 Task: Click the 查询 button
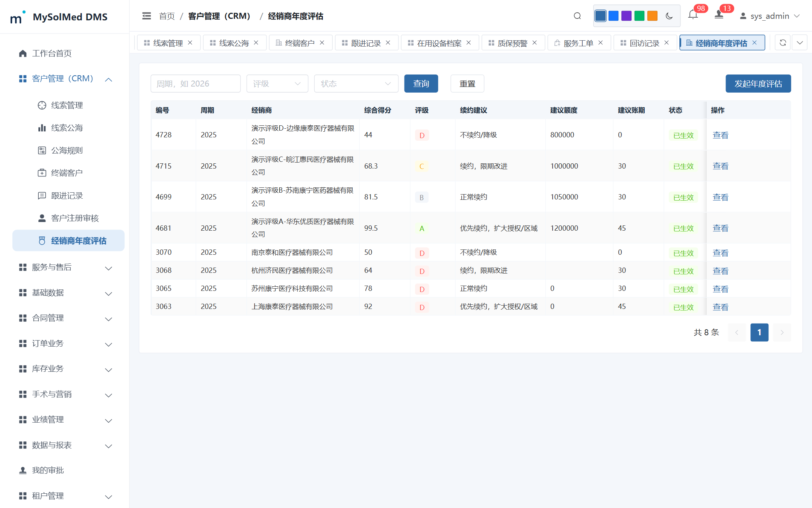click(421, 84)
